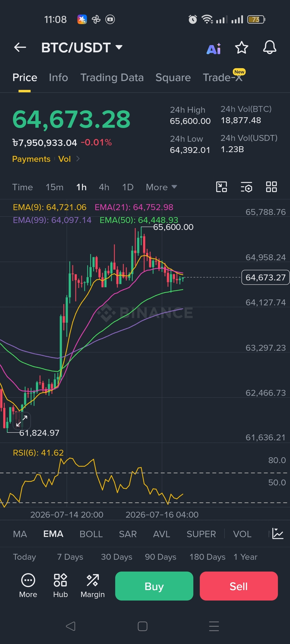This screenshot has height=644, width=290.
Task: Tap the EMA(21) legend label
Action: coord(134,207)
